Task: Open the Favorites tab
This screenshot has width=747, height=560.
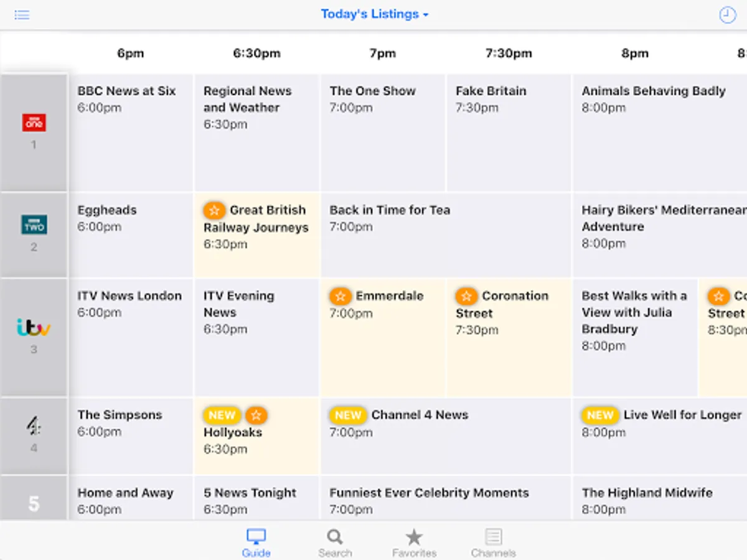Action: (x=414, y=543)
